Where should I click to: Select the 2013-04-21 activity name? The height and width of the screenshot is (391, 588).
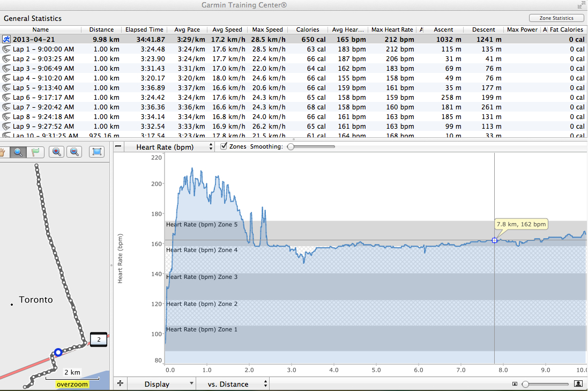(x=34, y=39)
